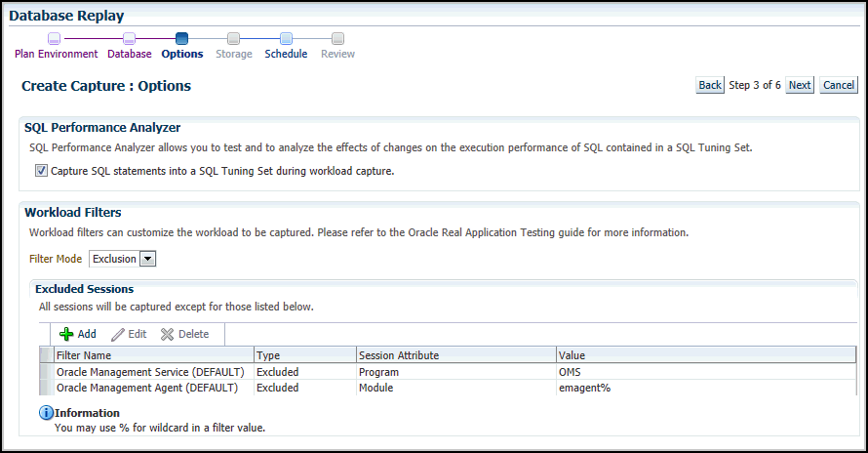Go to the Database step link

[129, 55]
